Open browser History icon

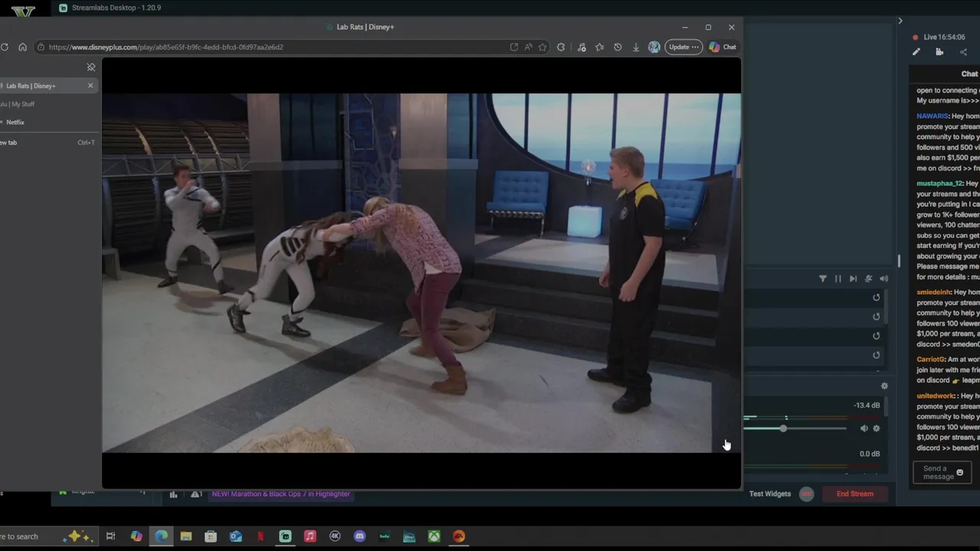618,47
